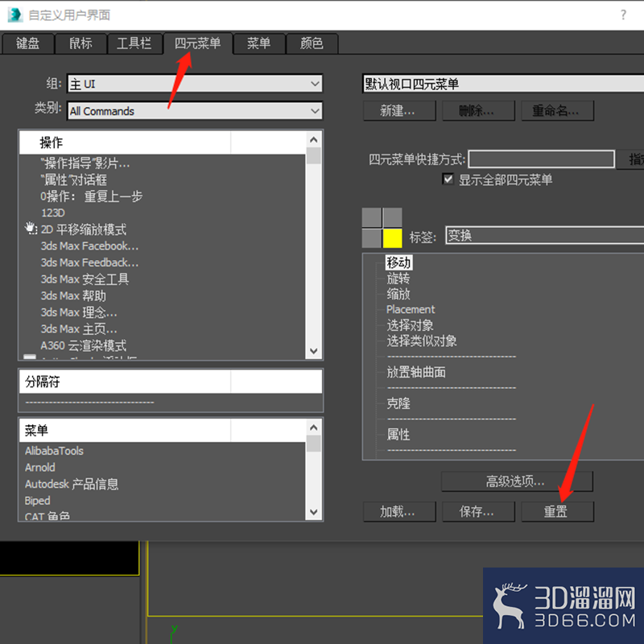Viewport: 644px width, 644px height.
Task: Select 克隆 in the quad menu tree
Action: pos(398,403)
